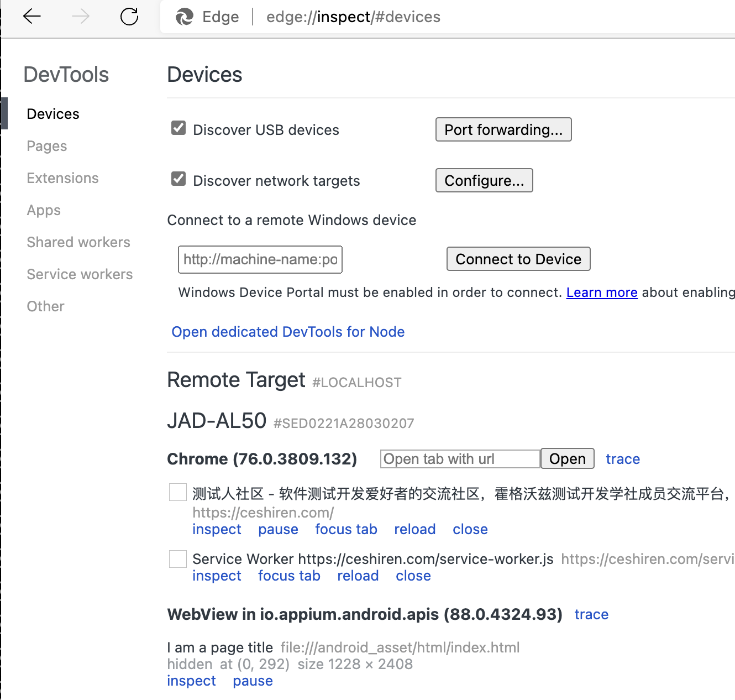
Task: Toggle Discover network targets checkbox
Action: pos(179,179)
